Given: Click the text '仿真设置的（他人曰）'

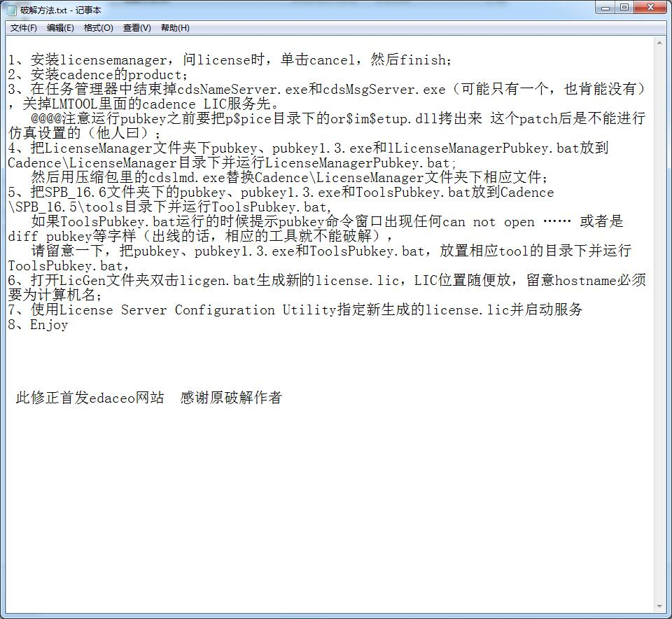Looking at the screenshot, I should coord(80,133).
